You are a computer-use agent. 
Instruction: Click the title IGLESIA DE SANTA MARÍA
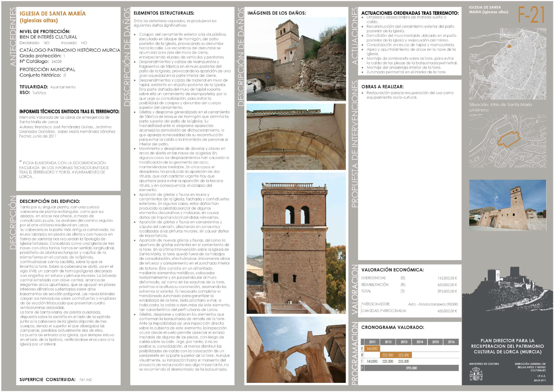53,13
